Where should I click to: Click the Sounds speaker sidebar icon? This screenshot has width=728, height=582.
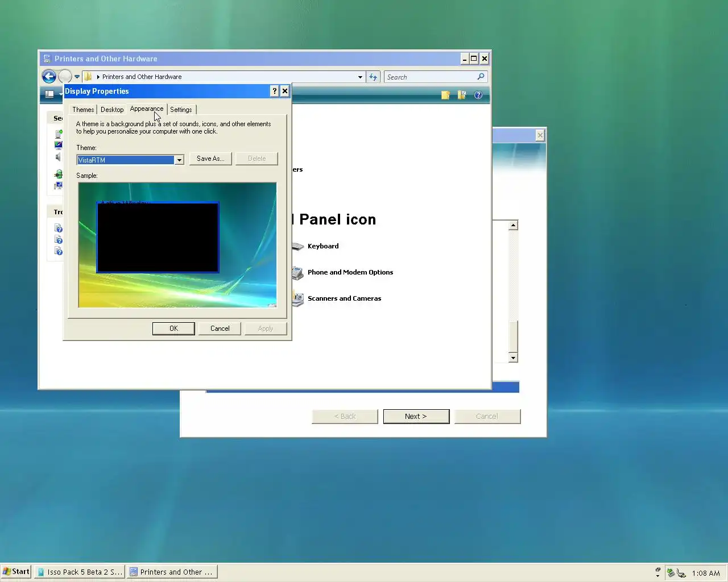tap(58, 157)
